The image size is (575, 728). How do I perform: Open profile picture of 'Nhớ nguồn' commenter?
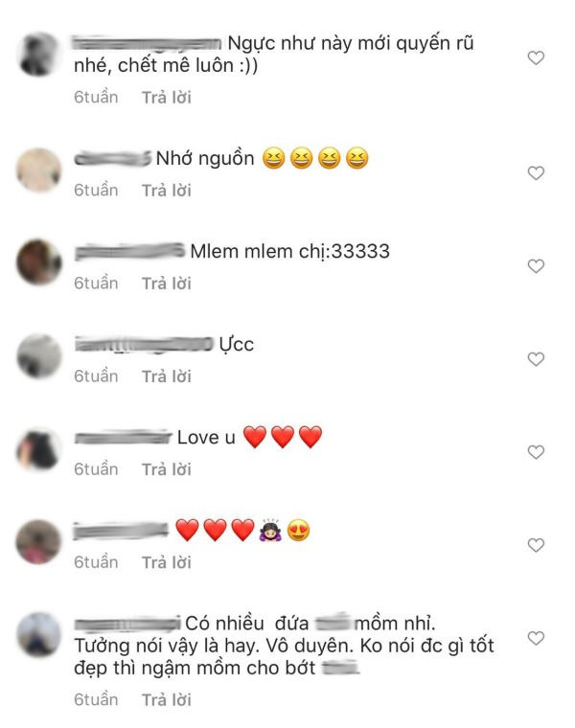[x=39, y=170]
